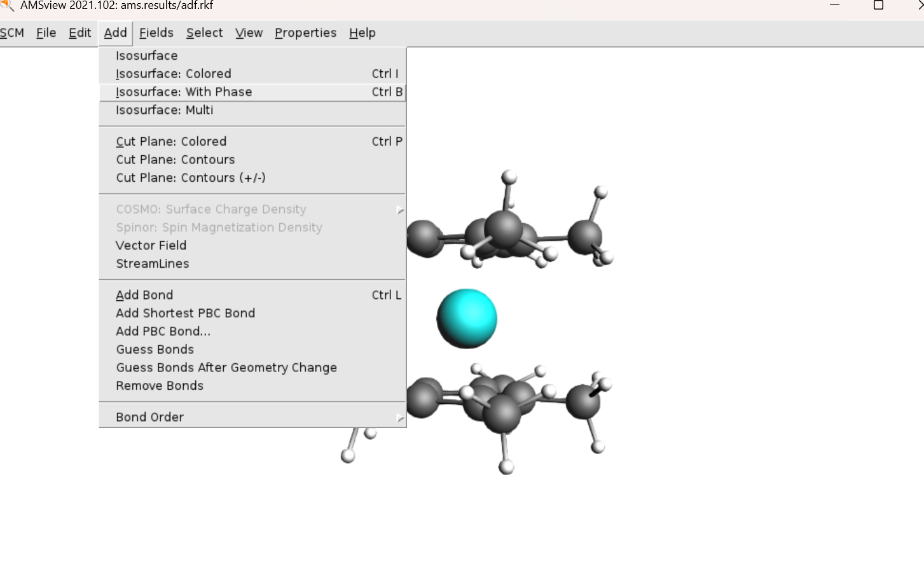Screen dimensions: 924x573
Task: Select Isosurface: Multi
Action: pyautogui.click(x=252, y=110)
